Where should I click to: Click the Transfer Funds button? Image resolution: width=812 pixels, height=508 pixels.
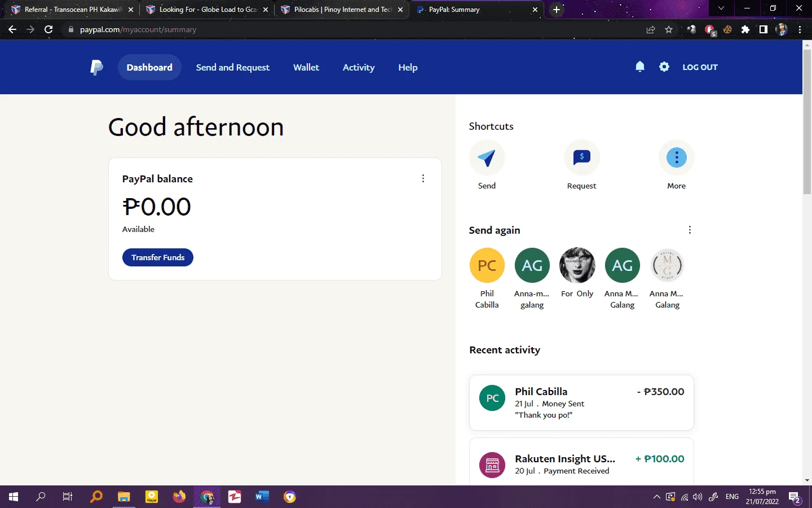[x=158, y=257]
